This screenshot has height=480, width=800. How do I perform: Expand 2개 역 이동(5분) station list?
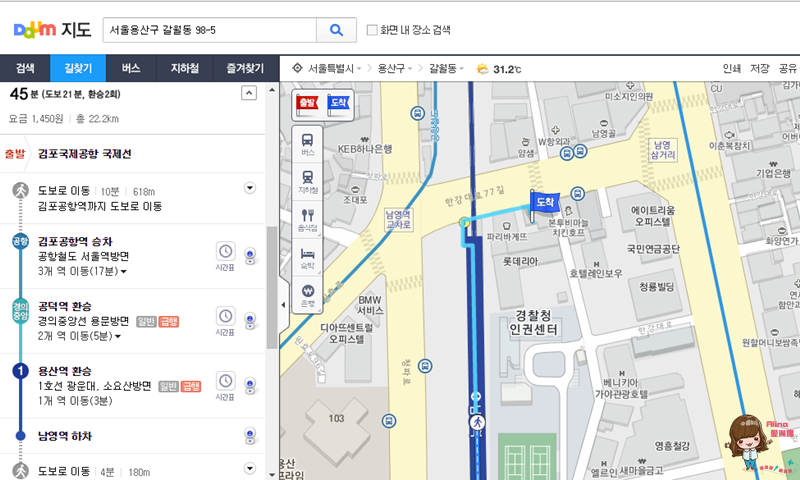[79, 336]
